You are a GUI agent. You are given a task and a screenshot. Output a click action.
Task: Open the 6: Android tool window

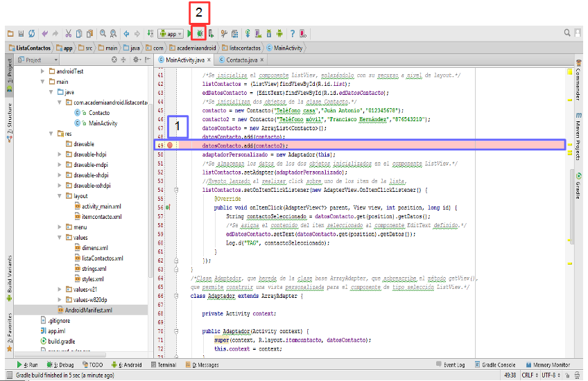126,365
